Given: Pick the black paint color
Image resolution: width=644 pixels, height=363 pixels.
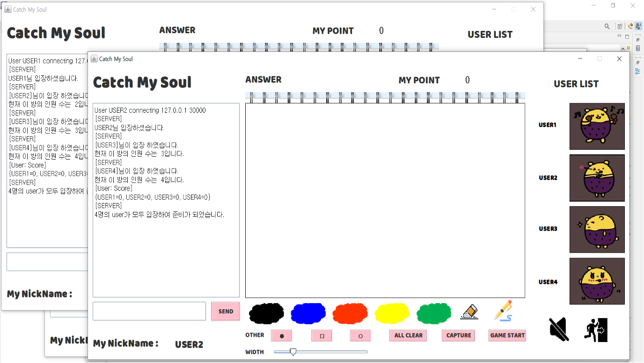Looking at the screenshot, I should (x=266, y=313).
